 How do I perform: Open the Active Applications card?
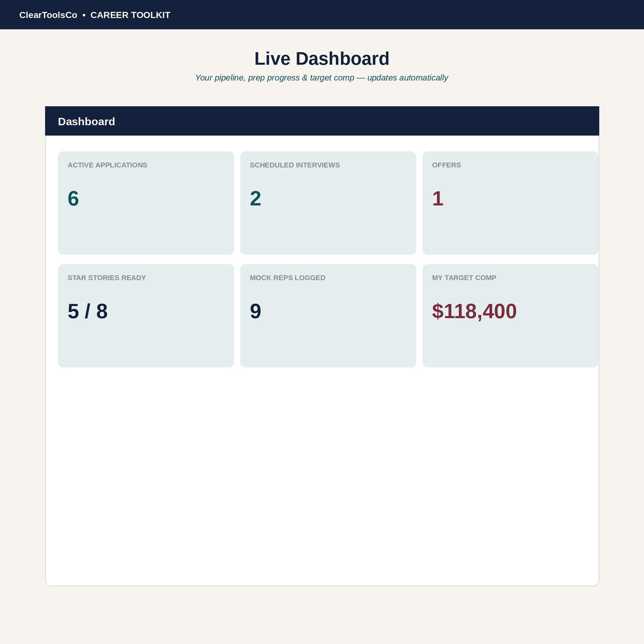tap(146, 203)
